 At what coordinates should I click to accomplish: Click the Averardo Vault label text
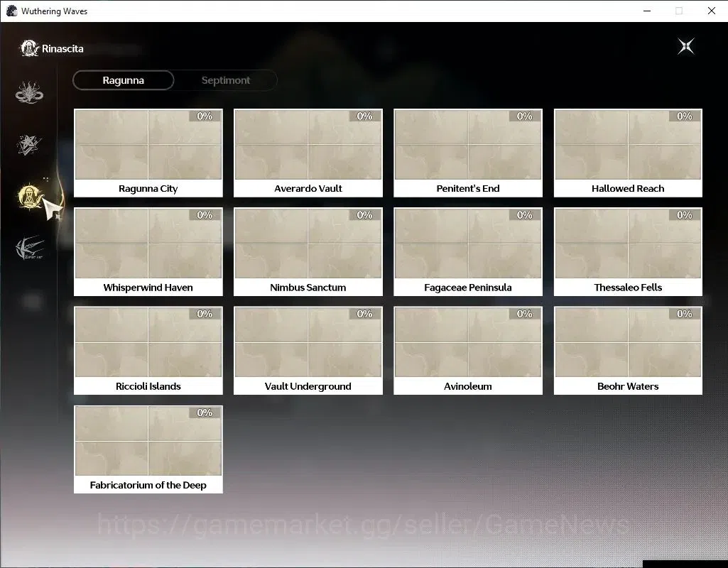pyautogui.click(x=308, y=188)
